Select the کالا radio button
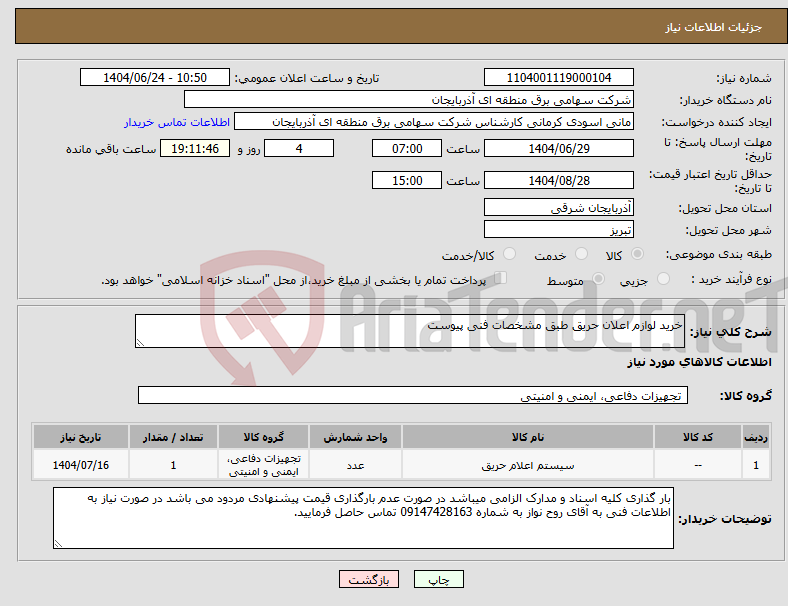788x606 pixels. (637, 254)
